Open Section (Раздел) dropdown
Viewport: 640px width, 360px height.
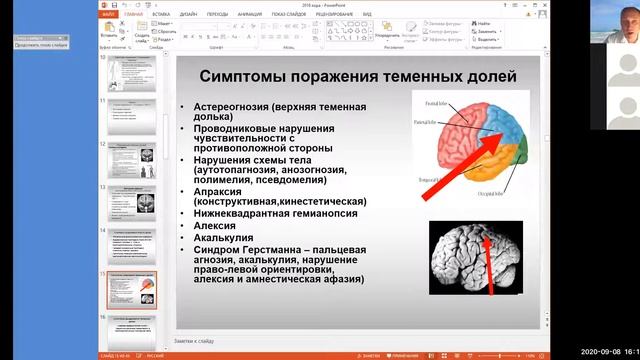point(163,39)
